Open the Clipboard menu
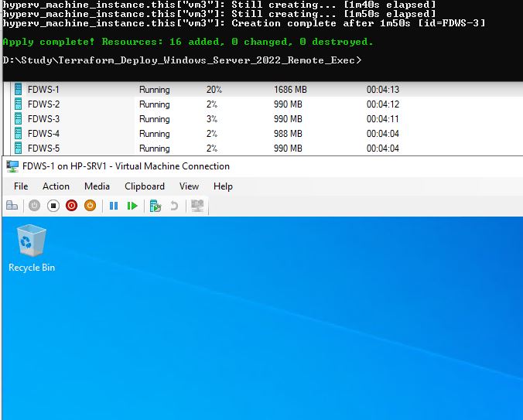The image size is (523, 420). [145, 186]
